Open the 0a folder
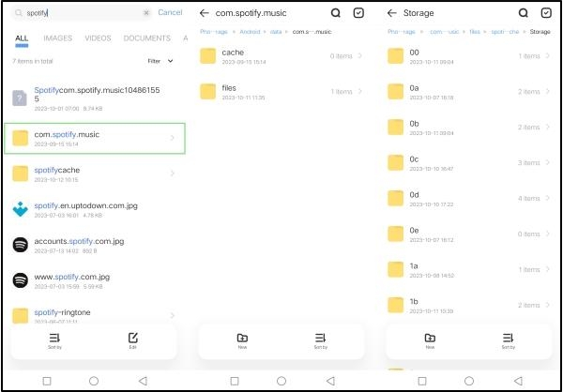The width and height of the screenshot is (563, 392). click(469, 92)
